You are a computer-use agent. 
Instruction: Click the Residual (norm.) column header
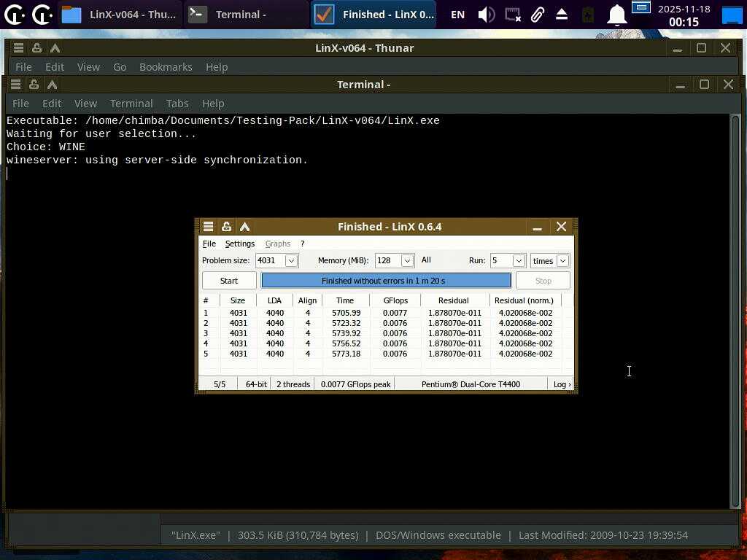click(x=524, y=300)
